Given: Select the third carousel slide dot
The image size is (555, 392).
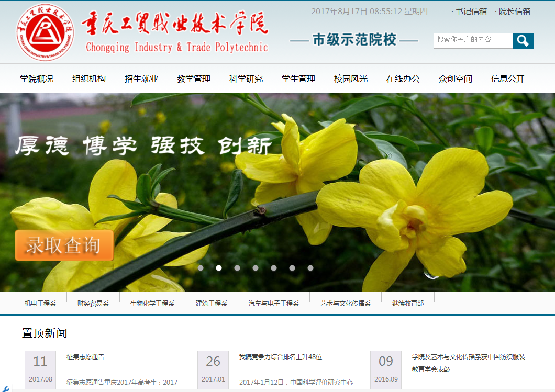Looking at the screenshot, I should pos(237,268).
